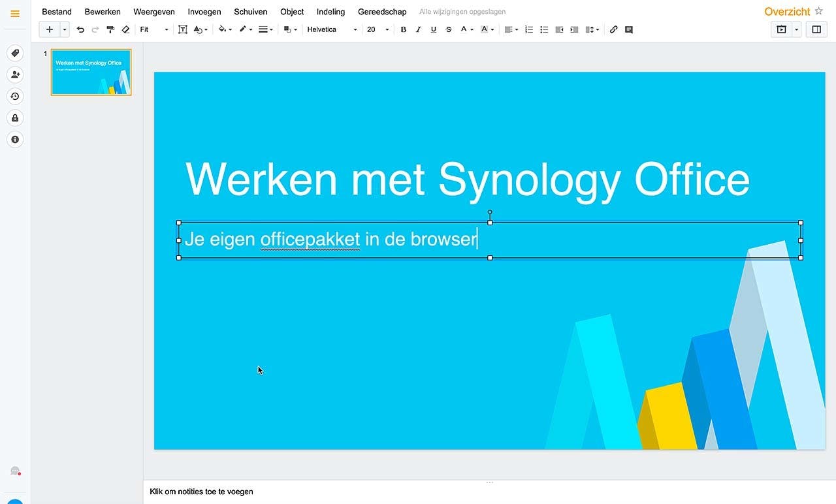Increase the text indent
The image size is (836, 504).
click(574, 29)
